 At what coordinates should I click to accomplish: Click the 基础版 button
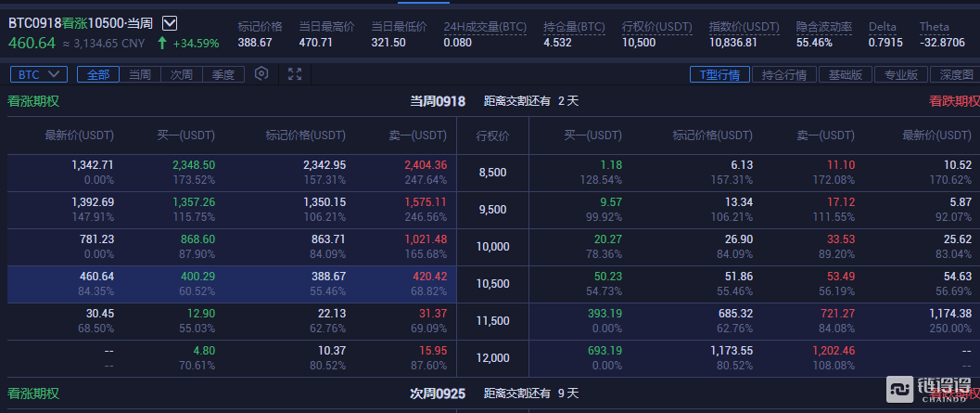[x=845, y=75]
